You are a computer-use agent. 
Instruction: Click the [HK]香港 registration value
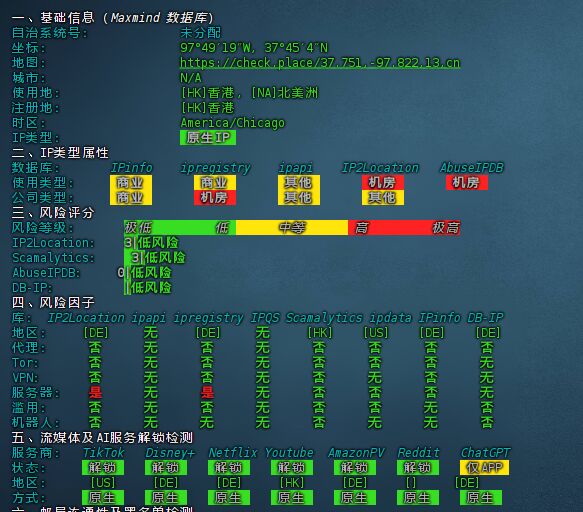207,108
